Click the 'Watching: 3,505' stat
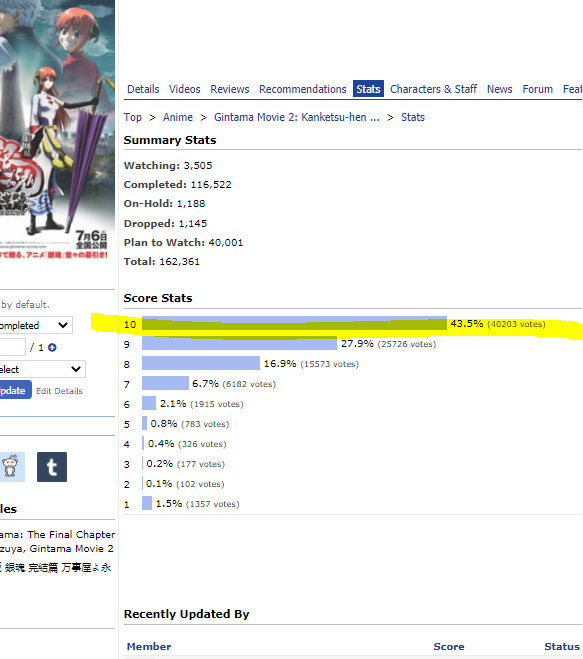The image size is (583, 659). pos(168,166)
